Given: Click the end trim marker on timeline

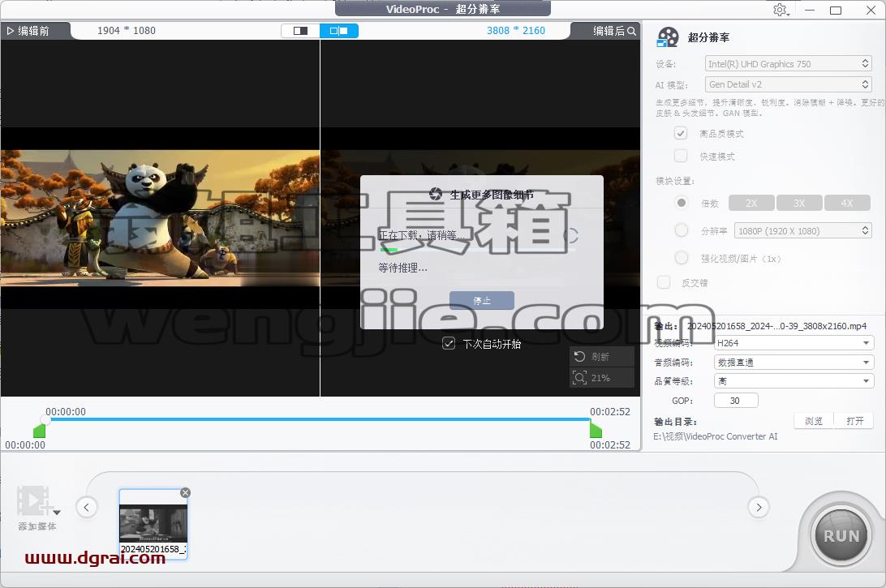Looking at the screenshot, I should (596, 431).
